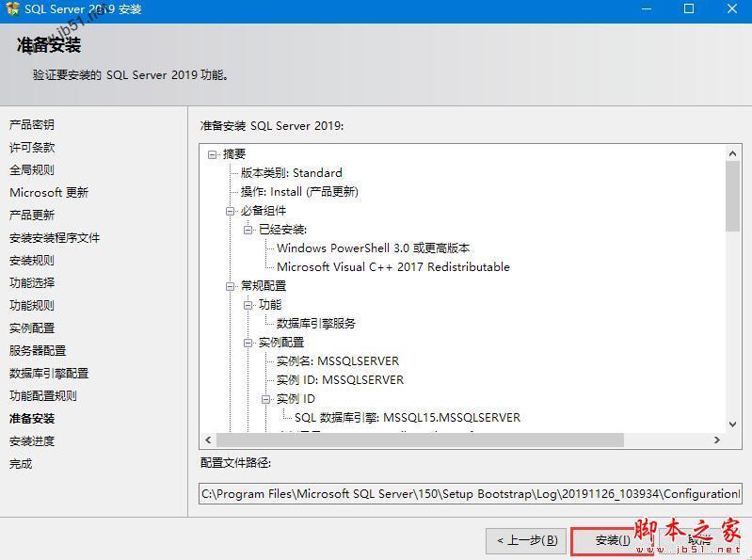The height and width of the screenshot is (560, 752).
Task: Go to Microsoft 更新 step in sidebar
Action: coord(49,193)
